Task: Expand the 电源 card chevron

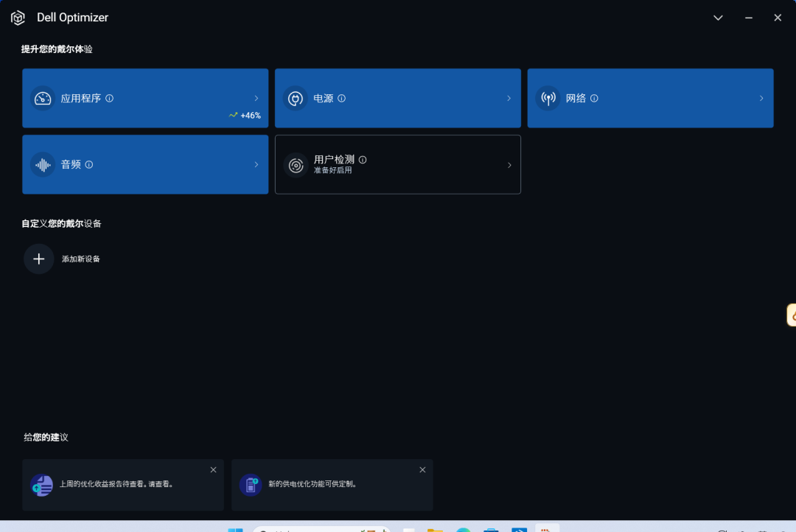Action: tap(509, 99)
